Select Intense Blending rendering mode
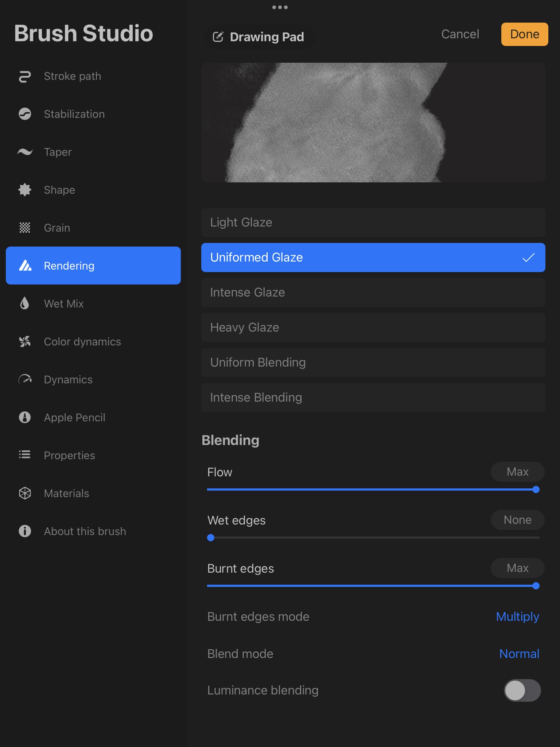The height and width of the screenshot is (747, 560). 373,398
